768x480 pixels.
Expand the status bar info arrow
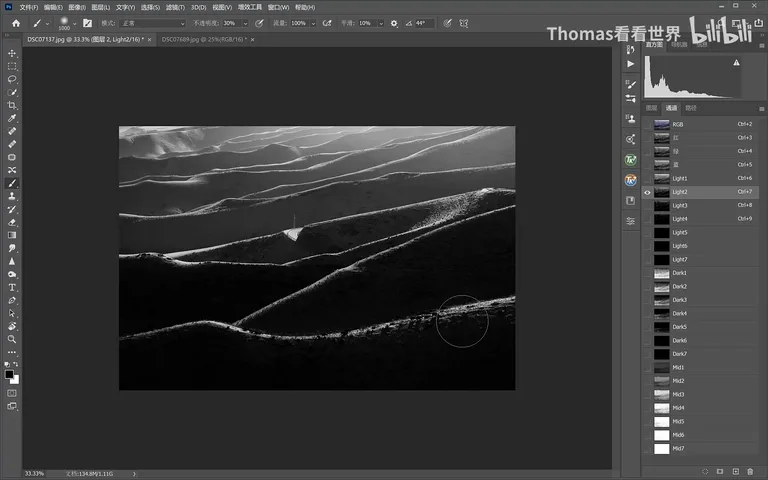[x=134, y=474]
